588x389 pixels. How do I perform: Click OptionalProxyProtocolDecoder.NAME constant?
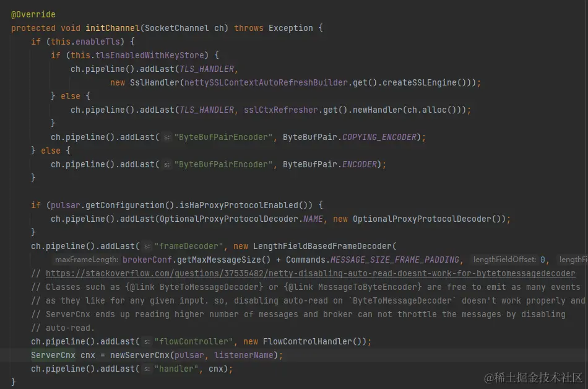tap(241, 219)
